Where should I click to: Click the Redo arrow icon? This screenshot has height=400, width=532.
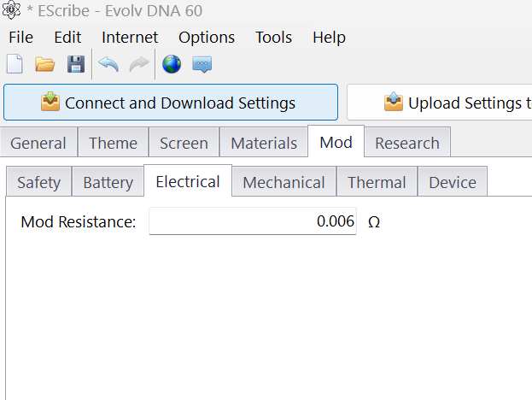138,64
